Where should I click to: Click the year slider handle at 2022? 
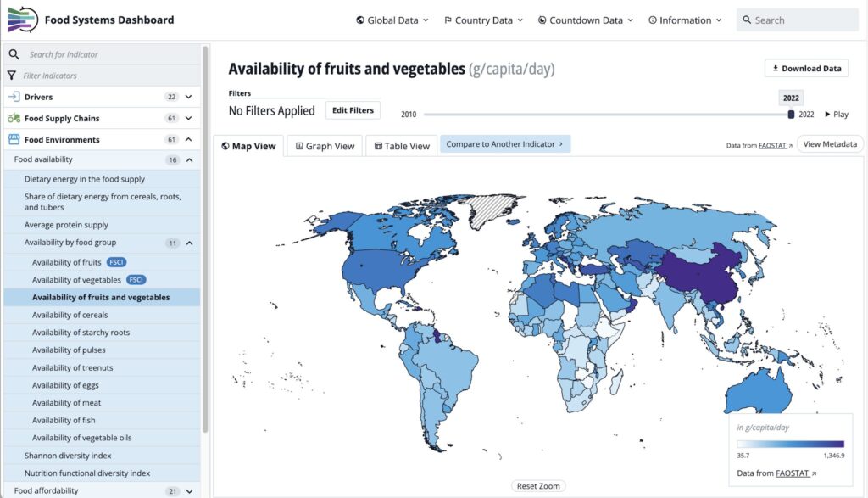click(x=791, y=115)
